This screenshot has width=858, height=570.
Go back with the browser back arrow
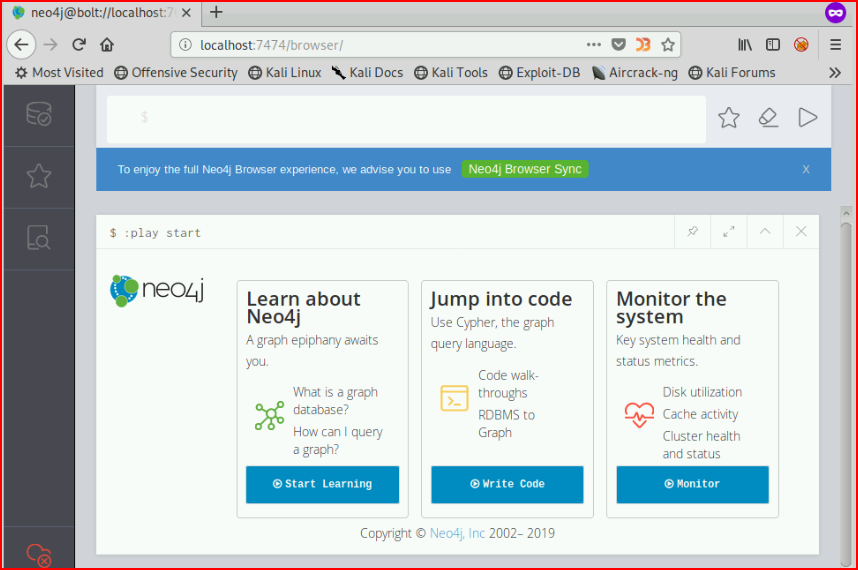[x=21, y=45]
